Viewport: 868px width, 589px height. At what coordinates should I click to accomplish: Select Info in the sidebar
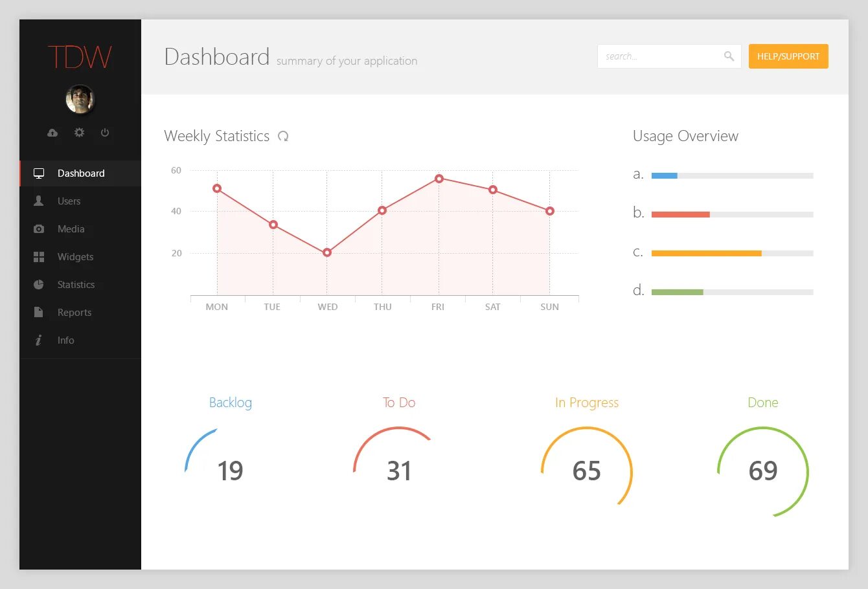pos(80,340)
